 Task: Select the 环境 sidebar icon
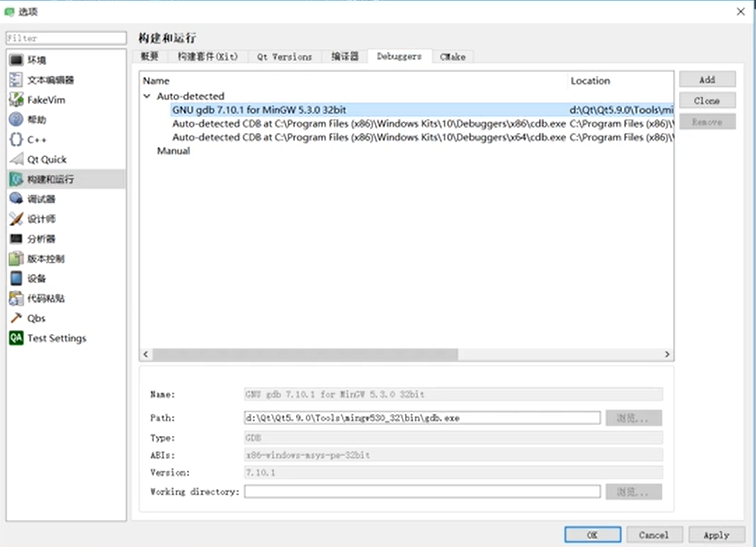[16, 60]
